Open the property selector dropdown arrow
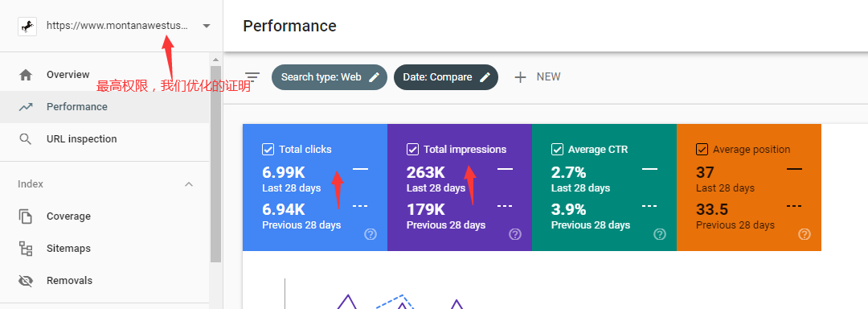The height and width of the screenshot is (309, 868). click(x=207, y=26)
